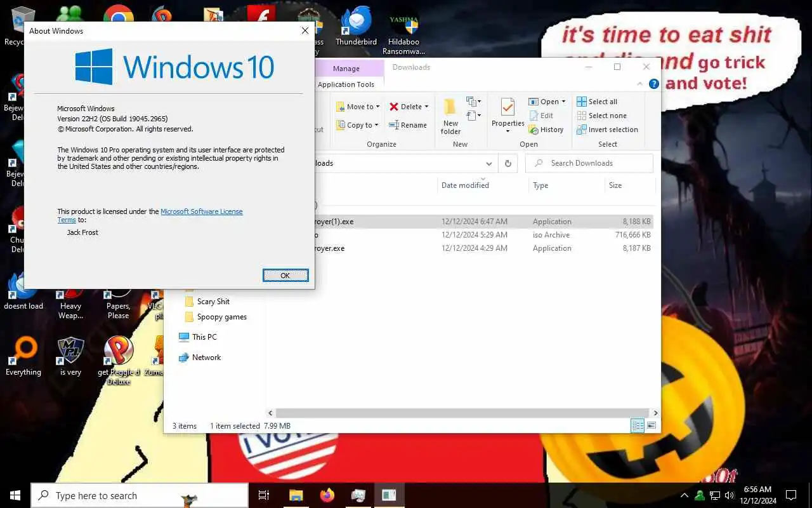Open the 'is very' desktop shortcut
This screenshot has width=812, height=508.
pyautogui.click(x=70, y=356)
